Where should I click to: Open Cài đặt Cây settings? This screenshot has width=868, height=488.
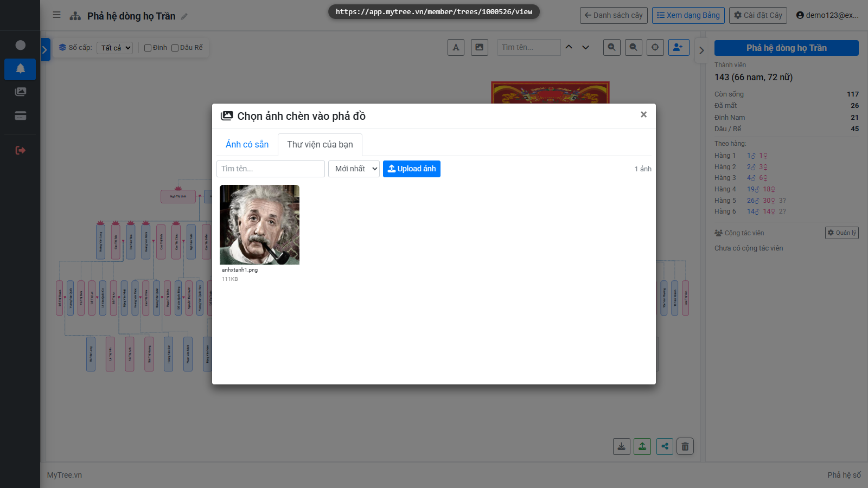coord(758,15)
